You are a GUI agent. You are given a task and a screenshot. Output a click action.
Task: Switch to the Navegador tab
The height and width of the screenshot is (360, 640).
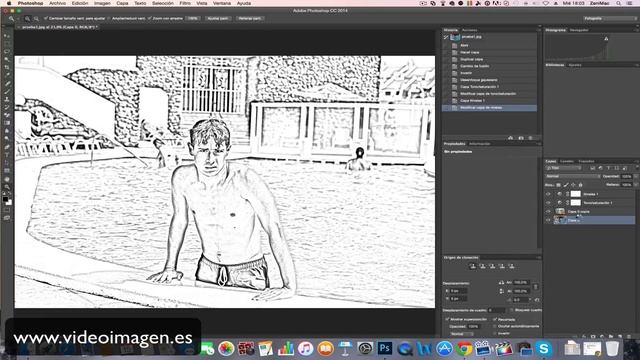(579, 30)
